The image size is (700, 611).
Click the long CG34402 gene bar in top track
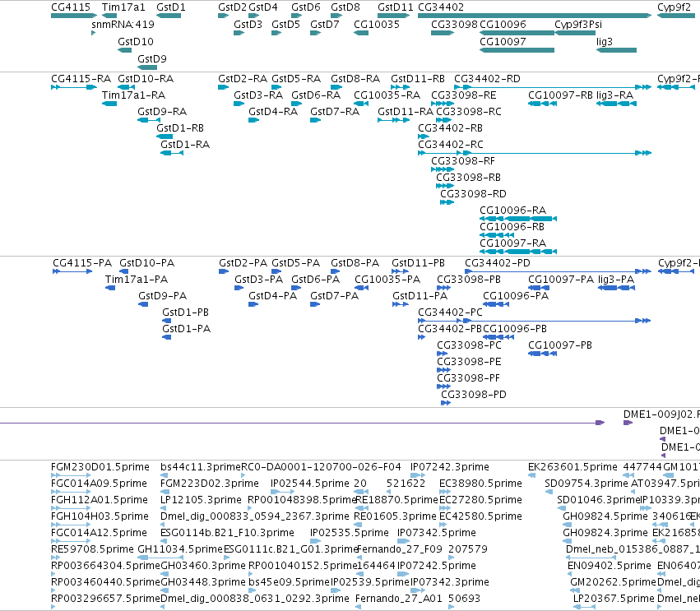click(x=535, y=16)
